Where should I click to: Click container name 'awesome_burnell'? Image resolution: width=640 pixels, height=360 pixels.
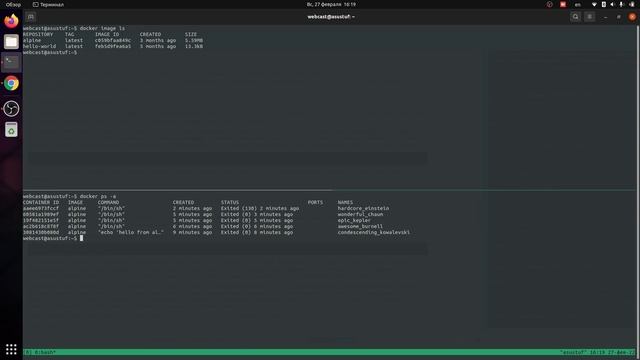pos(360,227)
